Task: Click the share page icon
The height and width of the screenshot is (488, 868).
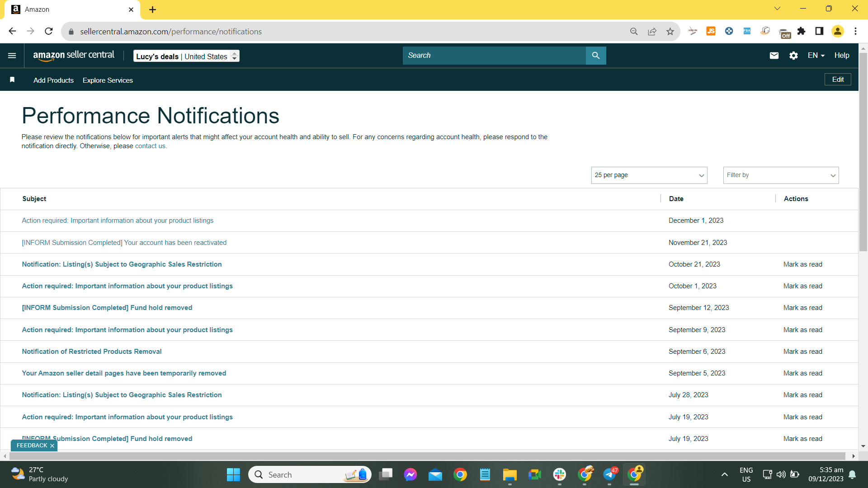Action: click(652, 31)
